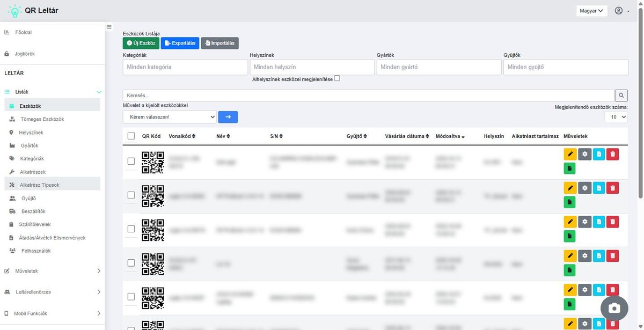Click the QR Leltár lightbulb logo
The height and width of the screenshot is (330, 644).
click(x=14, y=11)
